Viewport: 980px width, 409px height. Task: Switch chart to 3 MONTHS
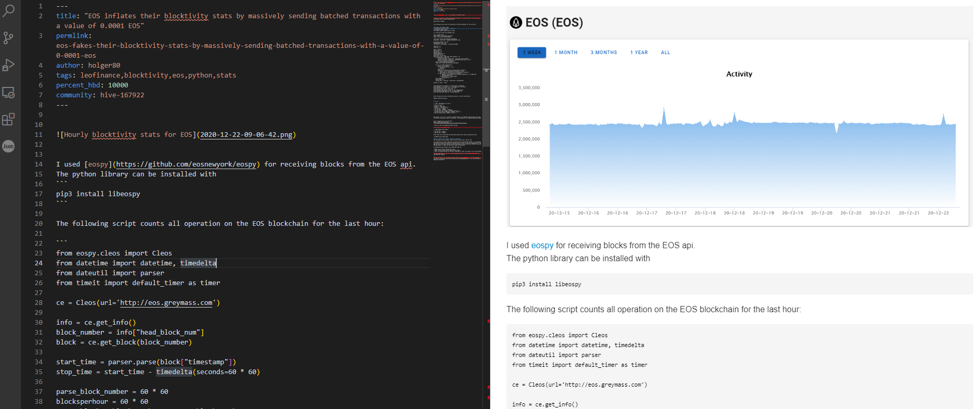(x=604, y=53)
